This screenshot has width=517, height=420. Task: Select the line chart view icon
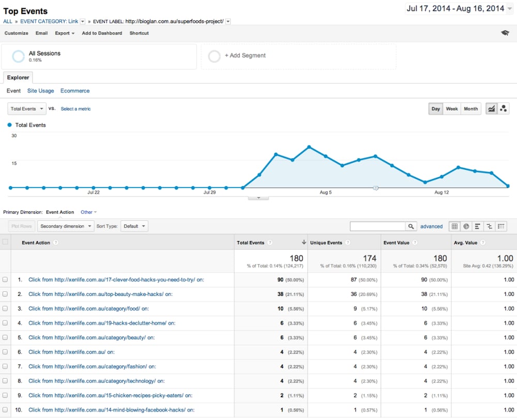[490, 108]
